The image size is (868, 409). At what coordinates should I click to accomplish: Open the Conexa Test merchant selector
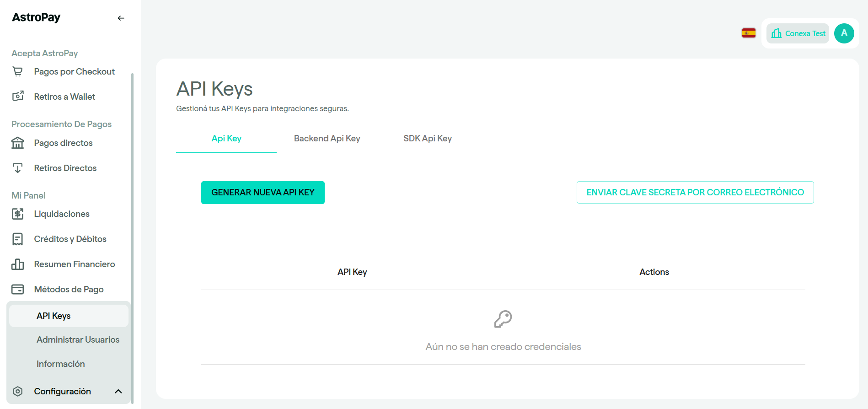pyautogui.click(x=798, y=33)
